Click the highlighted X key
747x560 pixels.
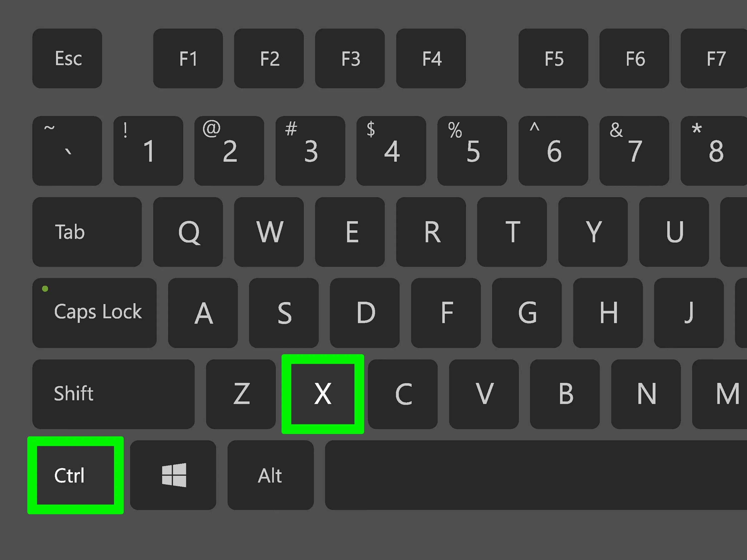click(322, 394)
